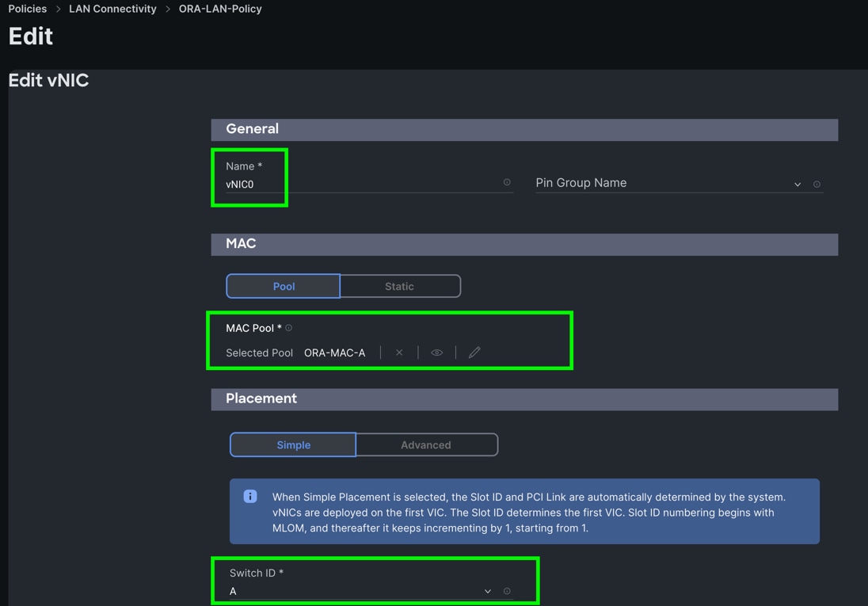Go to Policies breadcrumb
The height and width of the screenshot is (606, 868).
(x=28, y=9)
